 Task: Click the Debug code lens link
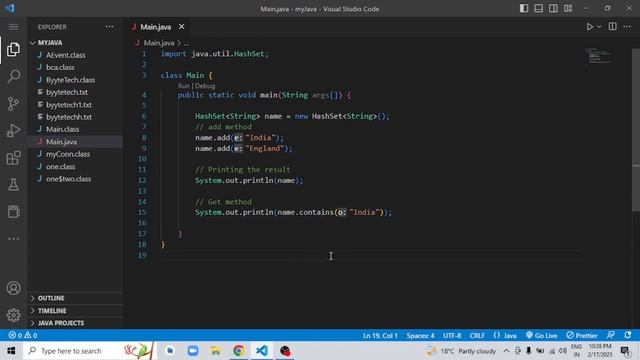[x=205, y=86]
